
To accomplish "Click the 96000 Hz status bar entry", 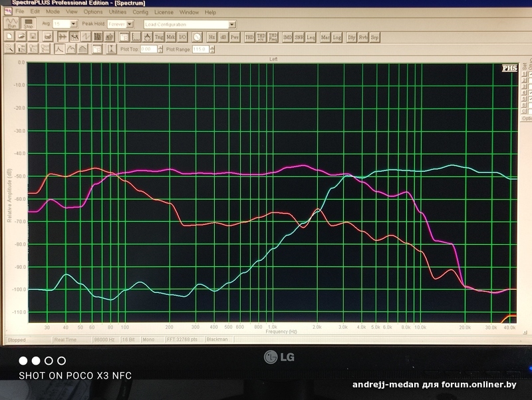I will click(105, 339).
